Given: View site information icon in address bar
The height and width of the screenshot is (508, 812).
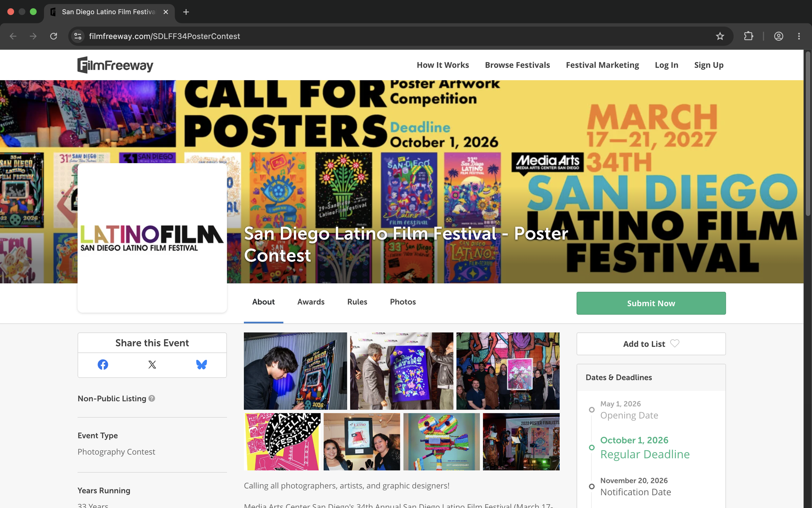Looking at the screenshot, I should (x=78, y=36).
